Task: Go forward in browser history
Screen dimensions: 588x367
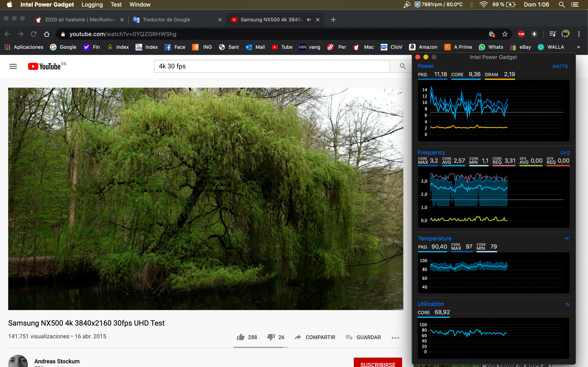Action: pos(20,34)
